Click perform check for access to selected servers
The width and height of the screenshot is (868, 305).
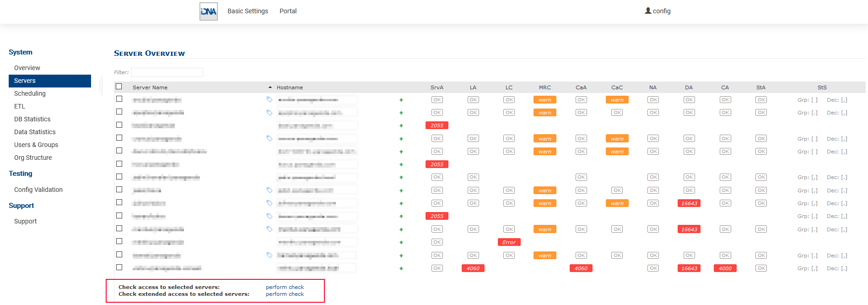(285, 287)
